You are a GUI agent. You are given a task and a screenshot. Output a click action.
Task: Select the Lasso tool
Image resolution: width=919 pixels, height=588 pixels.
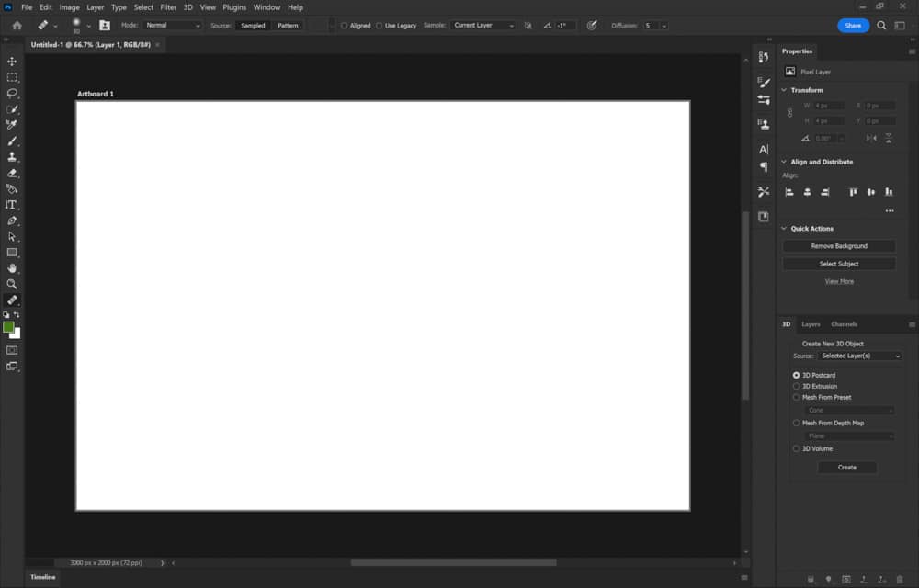pos(12,93)
